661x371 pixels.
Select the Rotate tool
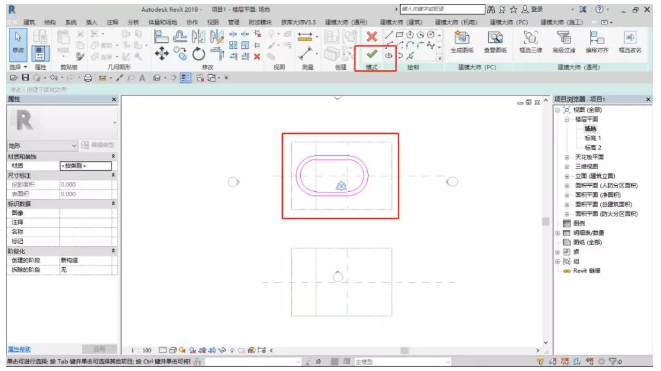point(199,54)
